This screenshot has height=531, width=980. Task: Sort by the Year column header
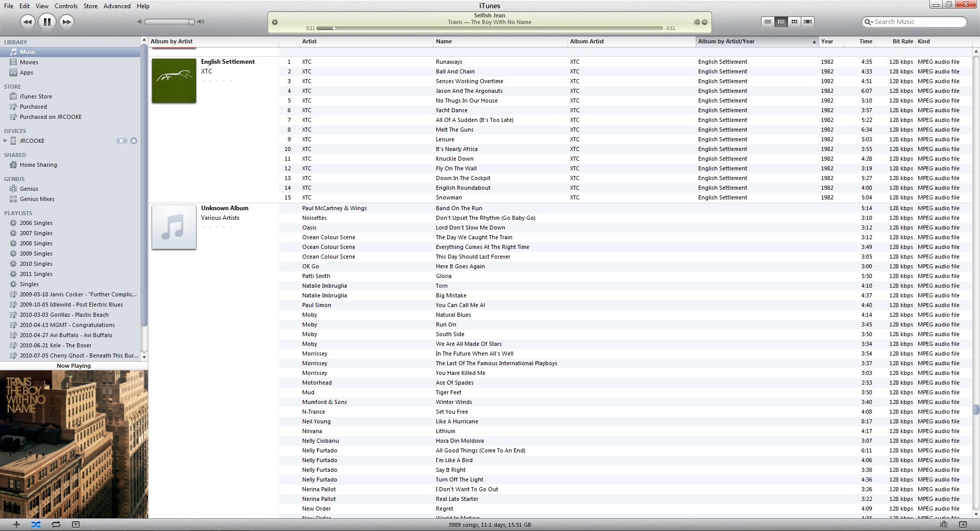pos(831,41)
